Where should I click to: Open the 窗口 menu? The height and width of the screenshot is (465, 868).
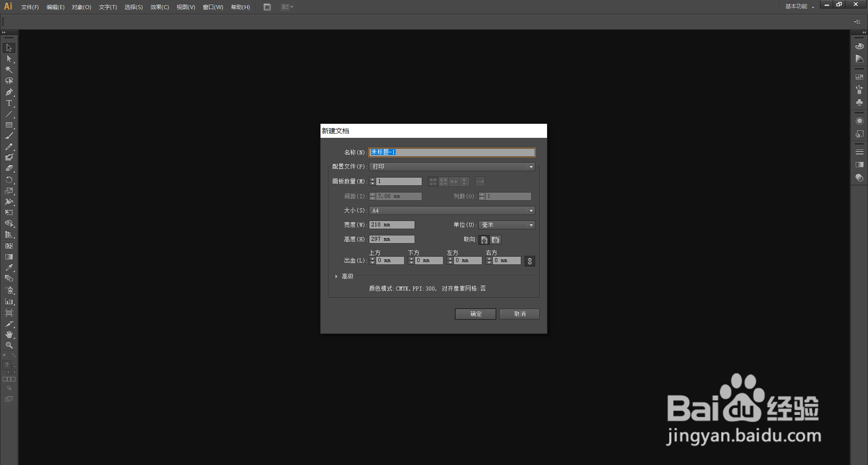(x=212, y=7)
